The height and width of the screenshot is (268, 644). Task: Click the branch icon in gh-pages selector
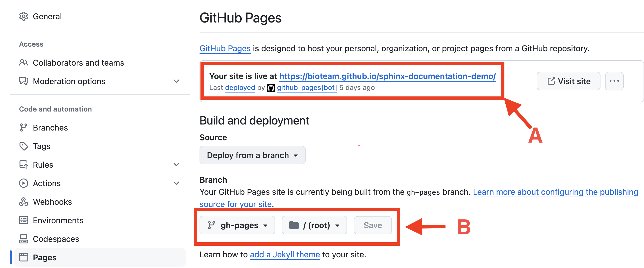click(x=211, y=225)
